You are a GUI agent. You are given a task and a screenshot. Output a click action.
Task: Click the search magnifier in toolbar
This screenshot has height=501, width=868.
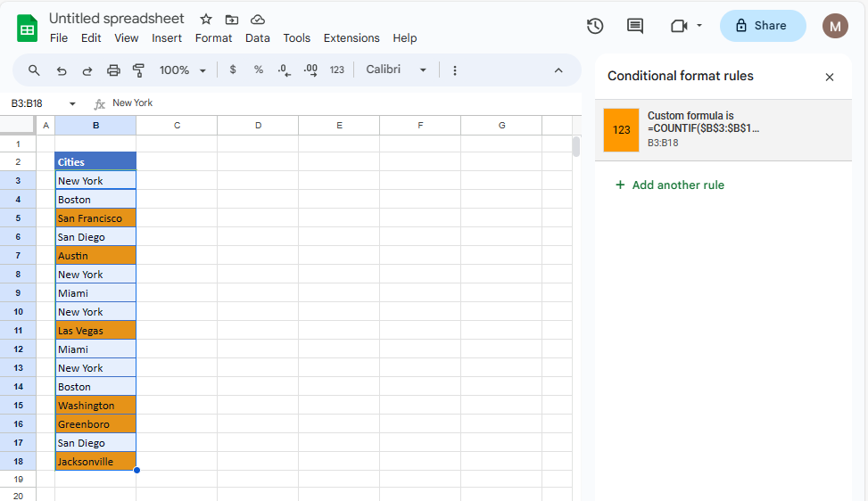(34, 70)
